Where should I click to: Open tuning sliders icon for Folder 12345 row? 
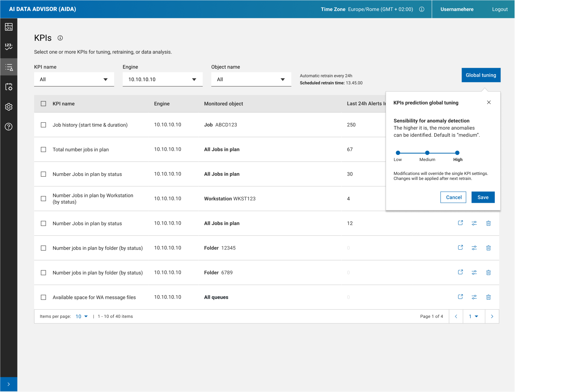tap(474, 248)
